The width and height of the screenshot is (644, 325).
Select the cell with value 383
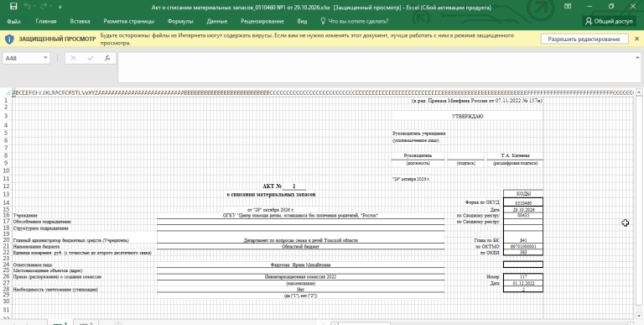click(x=523, y=252)
